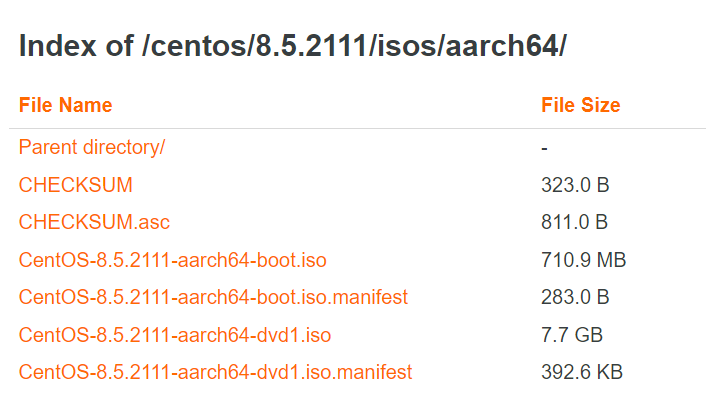Click the dash size for Parent directory
706x411 pixels.
(544, 147)
